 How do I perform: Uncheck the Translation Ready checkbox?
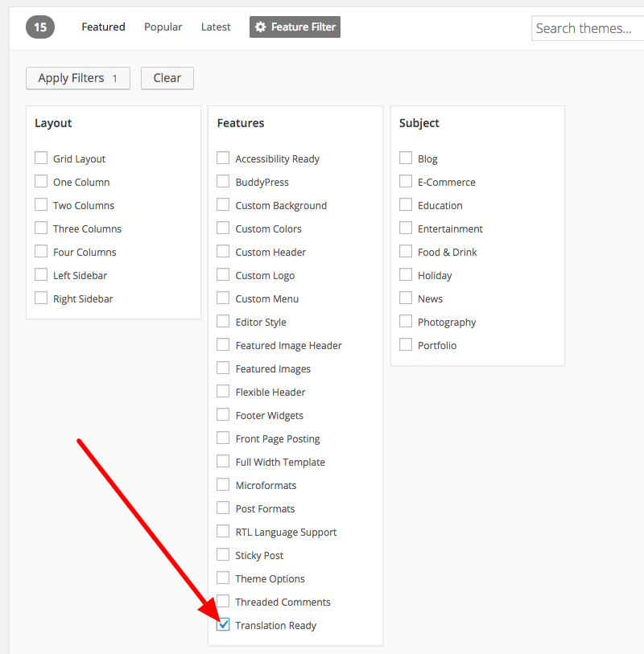tap(222, 625)
